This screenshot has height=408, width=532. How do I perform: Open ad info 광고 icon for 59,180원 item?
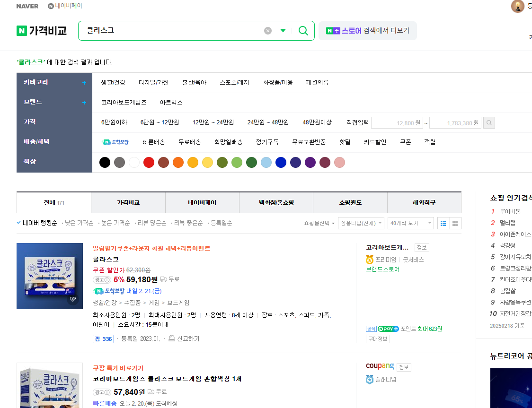[x=102, y=279]
